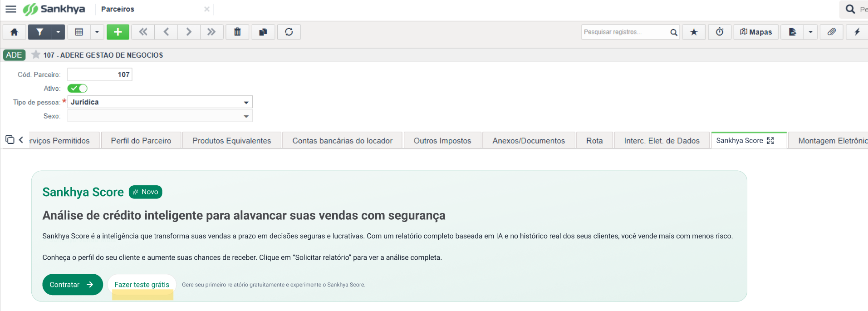Click the Cód. Parceiro field
Image resolution: width=868 pixels, height=311 pixels.
(x=100, y=74)
